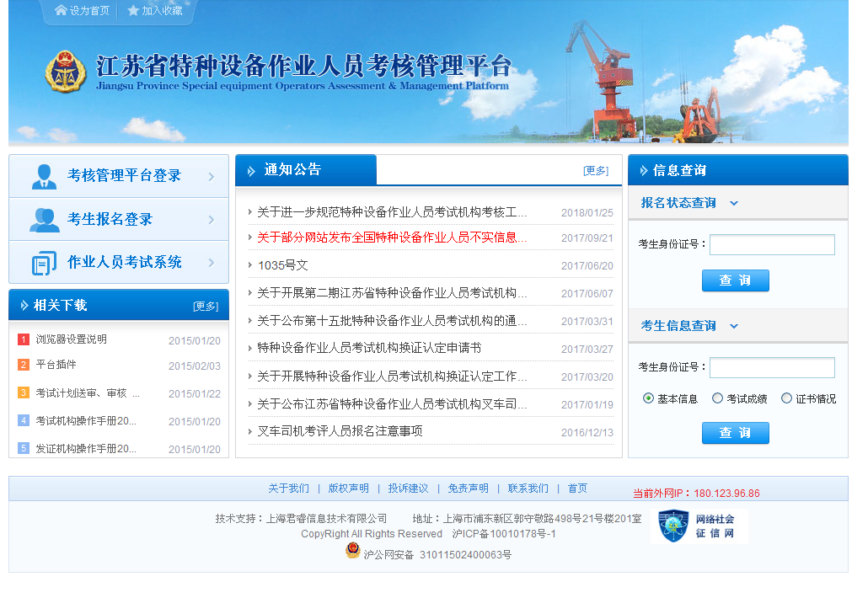Click the national emblem logo in header
Image resolution: width=868 pixels, height=598 pixels.
66,72
